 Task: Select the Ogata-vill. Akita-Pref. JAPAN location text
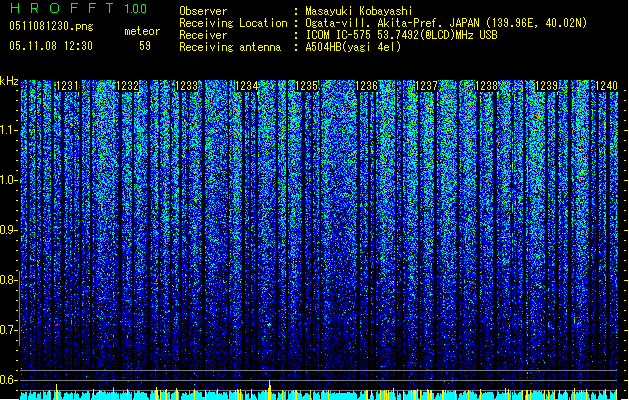(446, 23)
